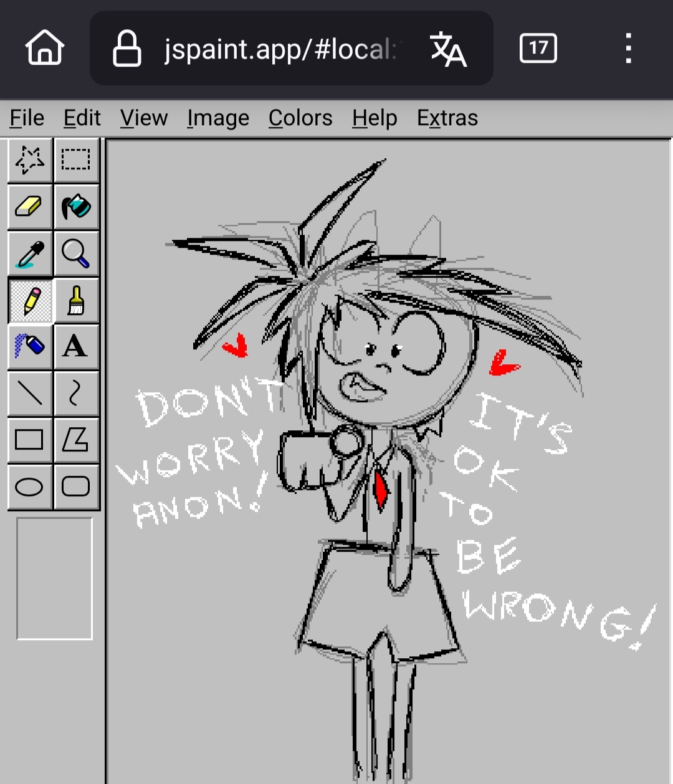Tap the translate page icon
The height and width of the screenshot is (784, 673).
[x=448, y=49]
